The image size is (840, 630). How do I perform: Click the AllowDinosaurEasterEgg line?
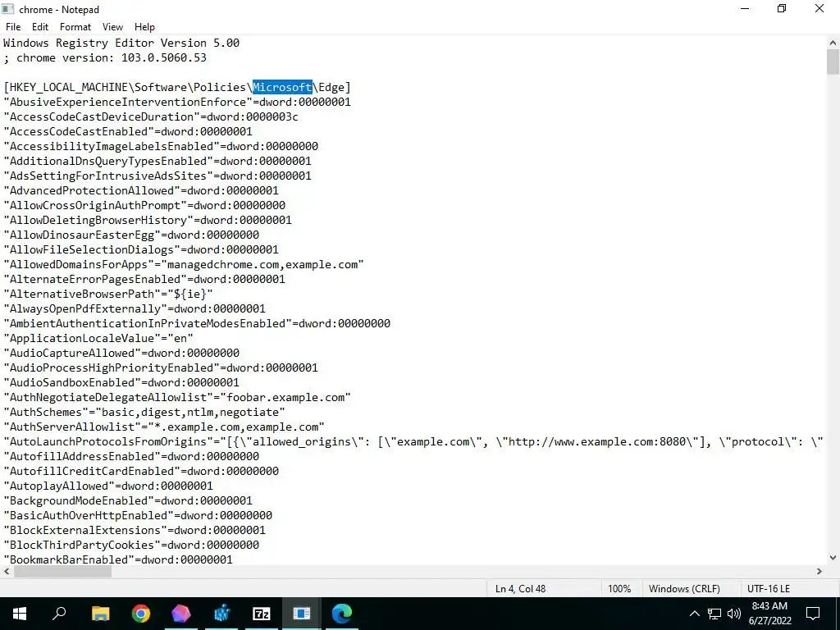(x=131, y=235)
